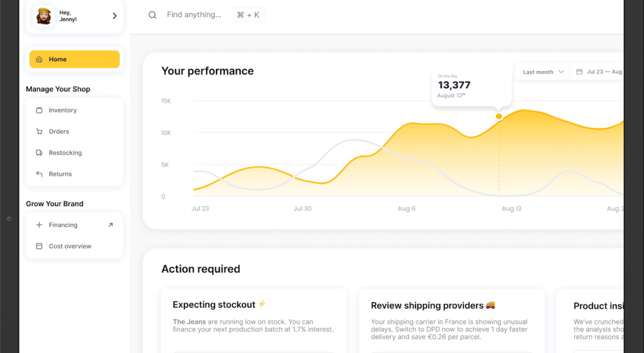Open the Returns menu item
Screen dimensions: 644x353
coord(60,174)
